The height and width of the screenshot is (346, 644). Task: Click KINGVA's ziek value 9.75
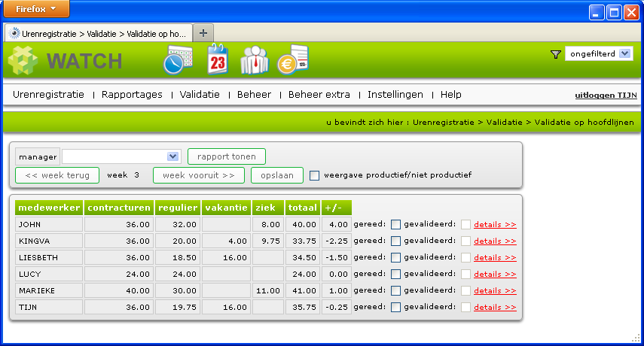[268, 241]
